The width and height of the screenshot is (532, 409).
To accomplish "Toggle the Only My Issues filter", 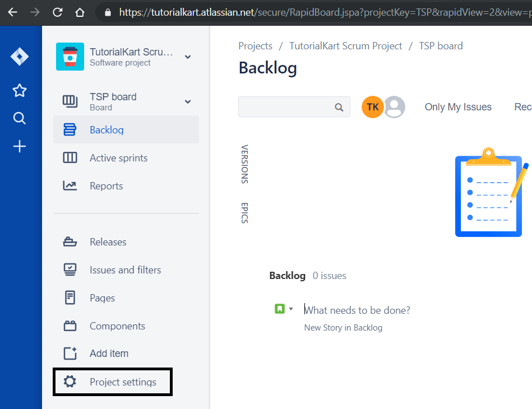I will (x=457, y=106).
